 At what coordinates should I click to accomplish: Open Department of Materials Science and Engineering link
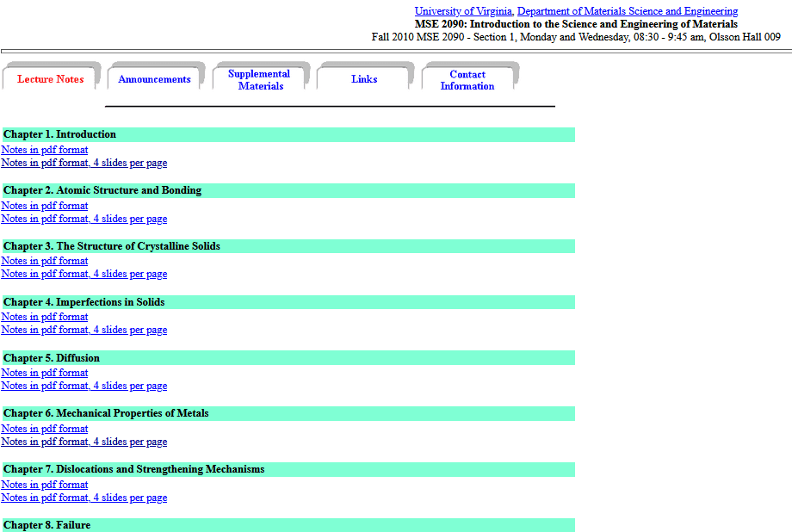pyautogui.click(x=627, y=11)
